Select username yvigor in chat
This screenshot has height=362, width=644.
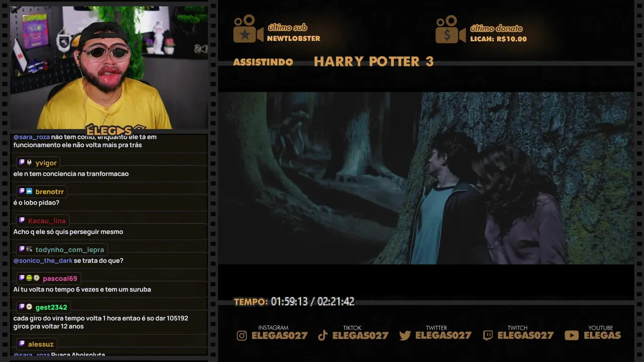46,163
